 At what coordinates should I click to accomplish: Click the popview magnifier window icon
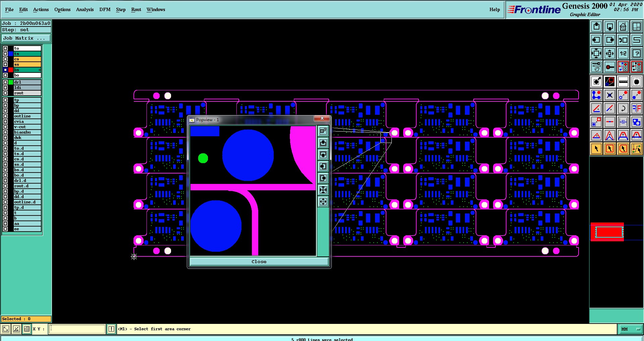pos(610,82)
